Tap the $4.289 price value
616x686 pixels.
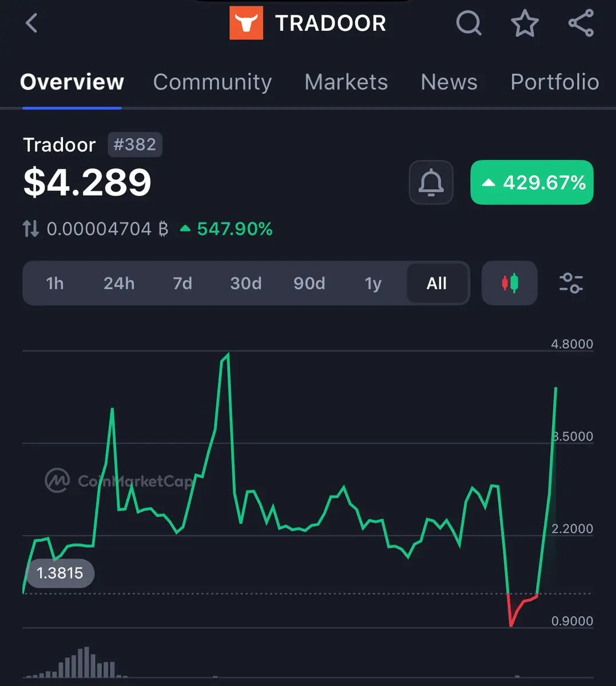click(88, 182)
